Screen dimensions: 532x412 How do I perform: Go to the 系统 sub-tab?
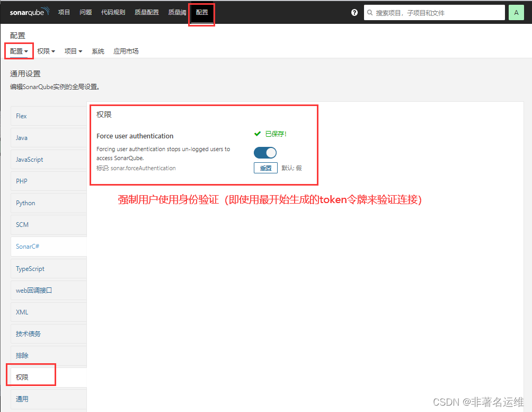click(97, 51)
